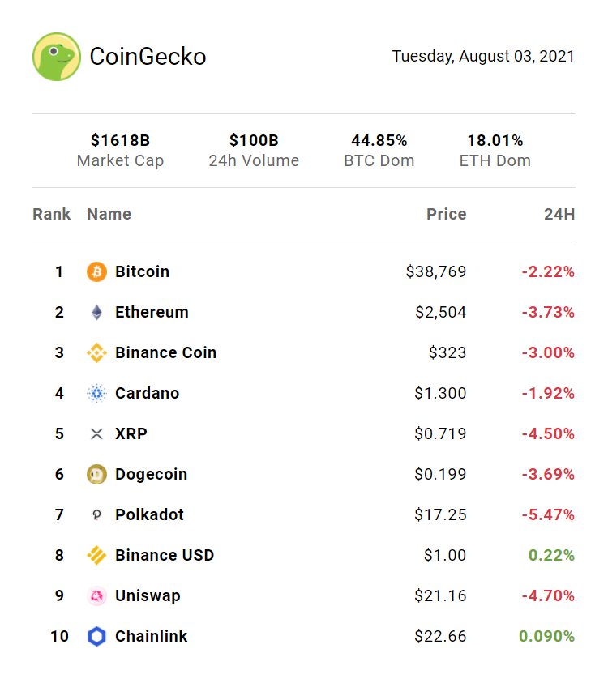Click the 44.85% BTC Dom stat
Viewport: 608px width, 700px height.
[x=379, y=151]
